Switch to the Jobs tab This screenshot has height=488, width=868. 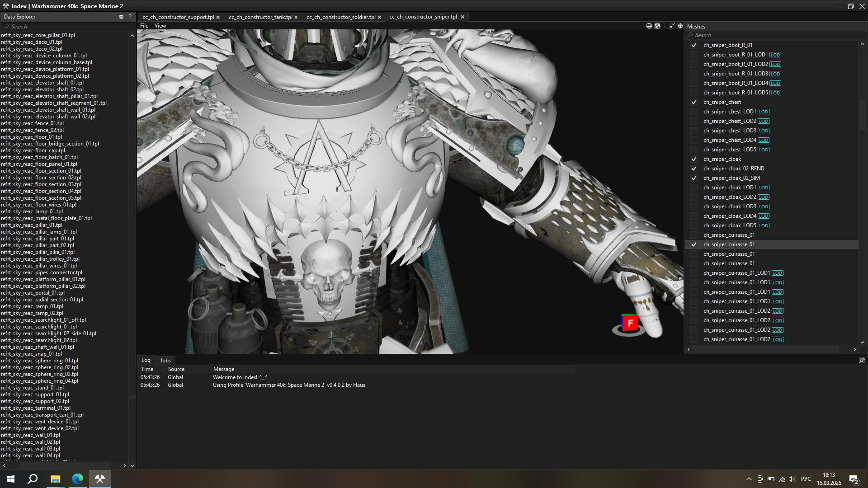165,360
